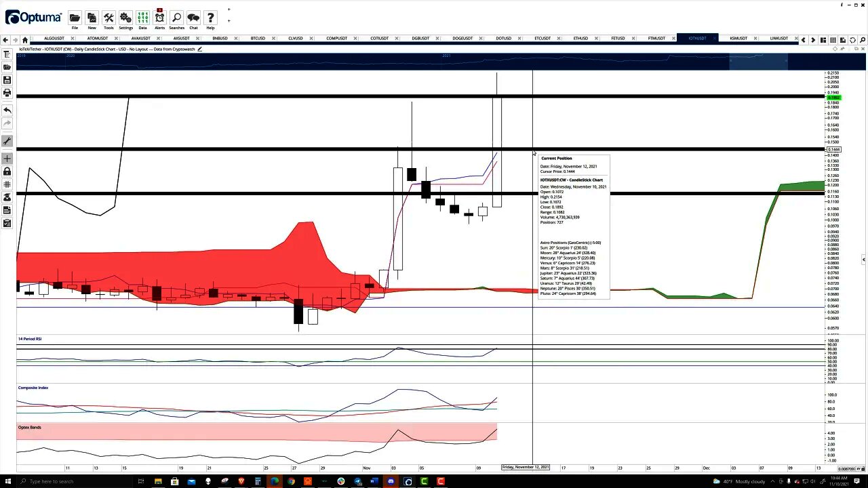Open the Data binary icon

[x=142, y=18]
